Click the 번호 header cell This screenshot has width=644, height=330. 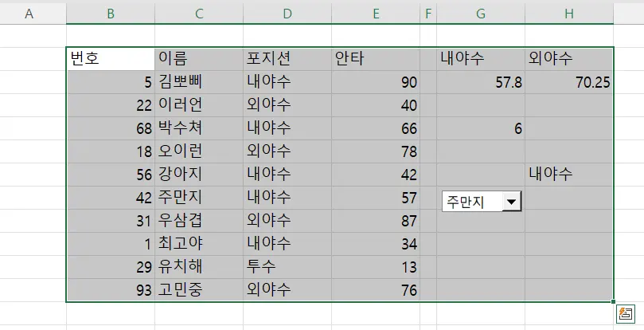click(111, 59)
